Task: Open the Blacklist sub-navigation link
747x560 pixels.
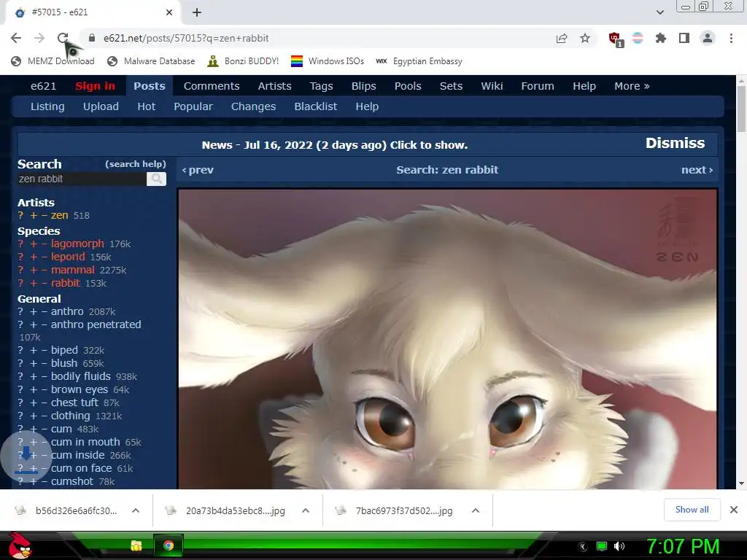Action: point(315,106)
